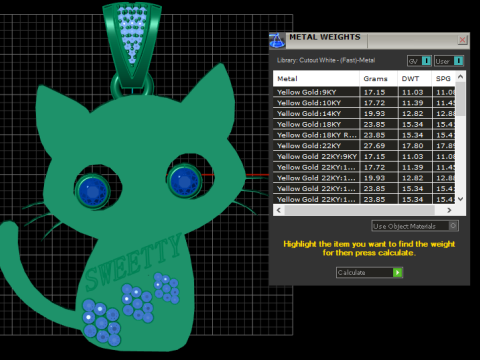Viewport: 480px width, 360px height.
Task: Toggle the User library switch
Action: (449, 61)
